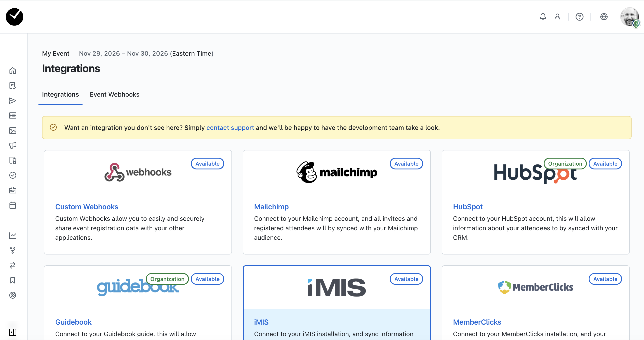Screen dimensions: 644x340
Task: Click the contact support link
Action: click(230, 128)
